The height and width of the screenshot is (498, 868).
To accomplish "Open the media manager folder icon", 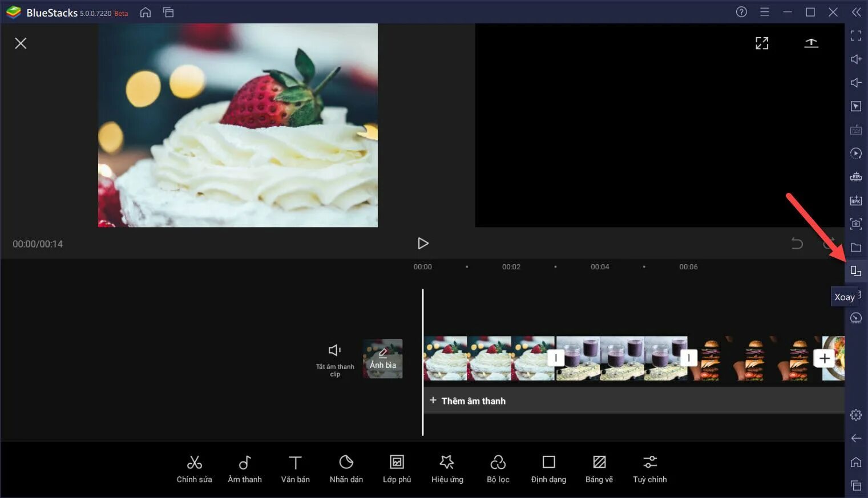I will (x=856, y=248).
